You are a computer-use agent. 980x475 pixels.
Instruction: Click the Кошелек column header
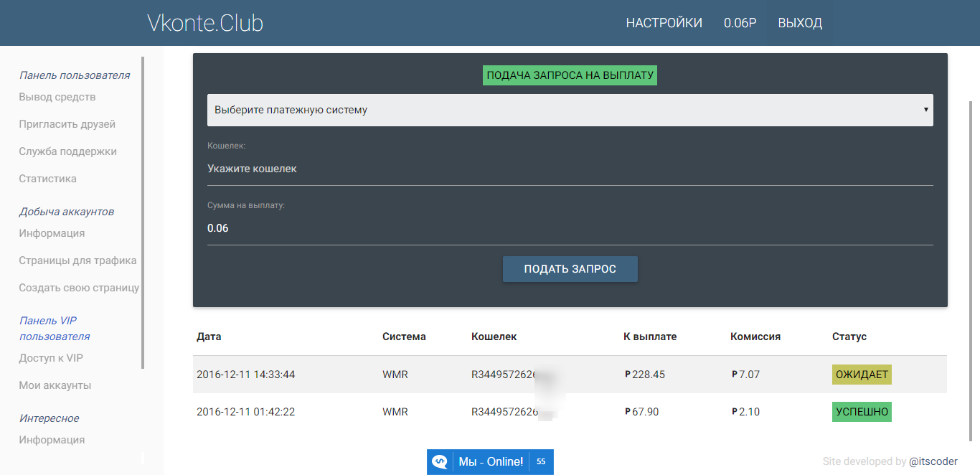point(494,337)
